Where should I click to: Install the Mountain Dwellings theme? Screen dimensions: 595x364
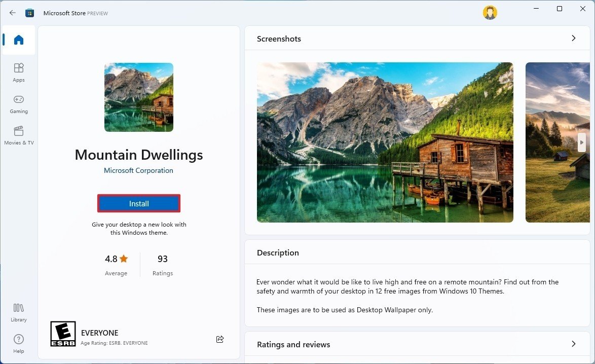139,203
